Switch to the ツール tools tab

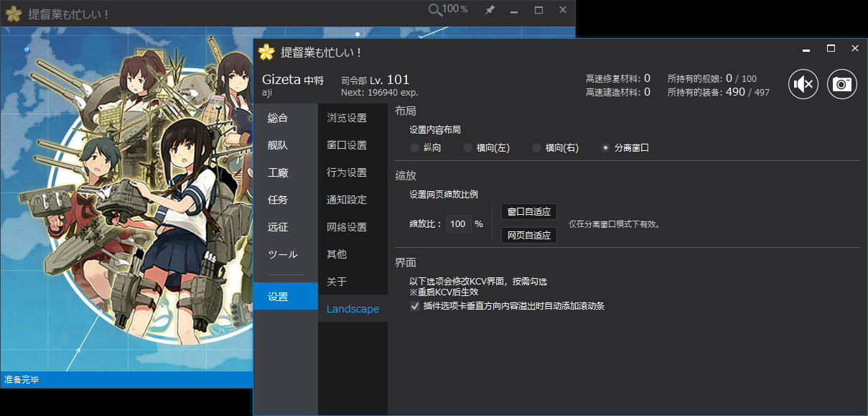[x=285, y=254]
